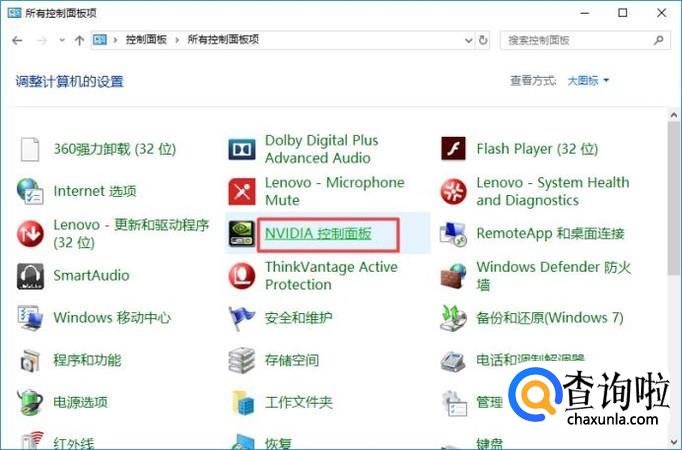
Task: Click the 控制面板 breadcrumb
Action: [146, 40]
